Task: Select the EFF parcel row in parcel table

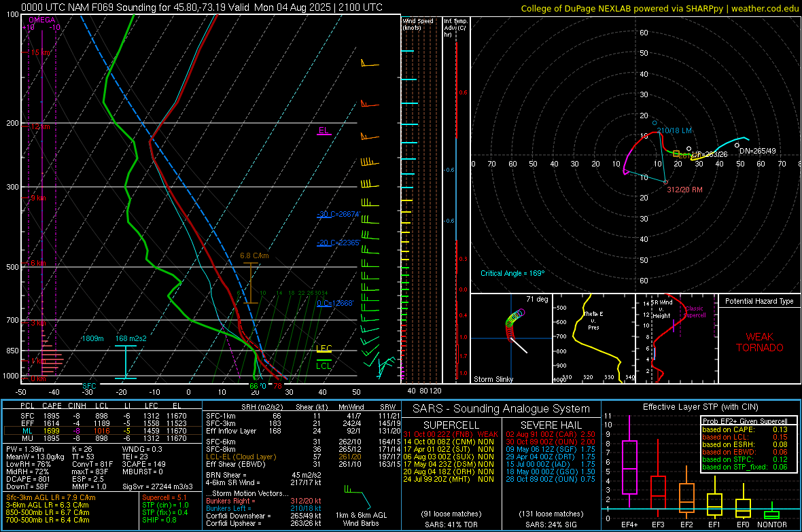Action: (103, 423)
